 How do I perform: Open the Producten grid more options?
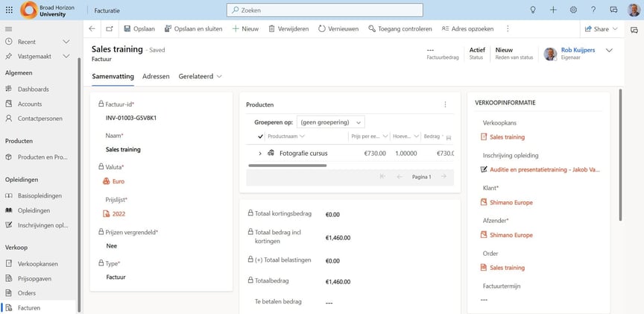[445, 105]
